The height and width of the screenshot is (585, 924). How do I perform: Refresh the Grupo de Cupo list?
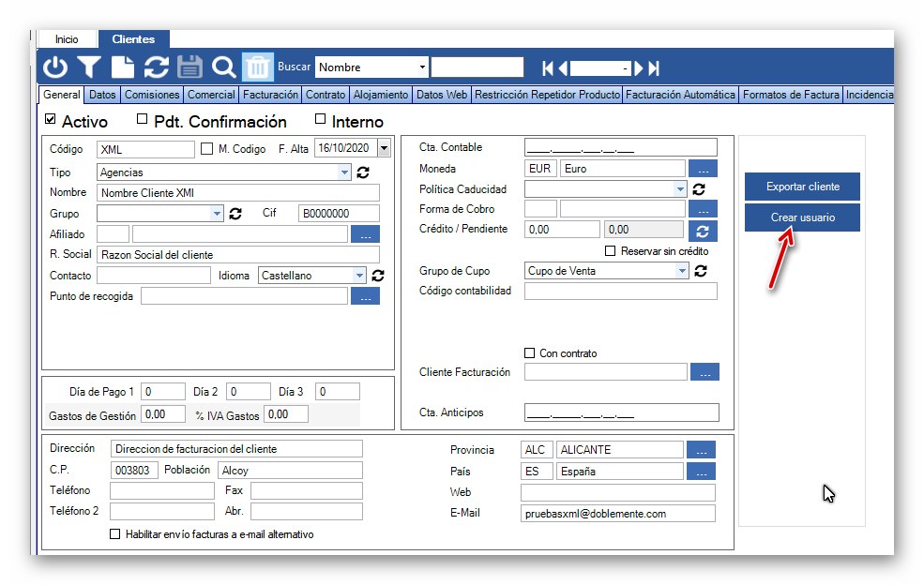[701, 270]
